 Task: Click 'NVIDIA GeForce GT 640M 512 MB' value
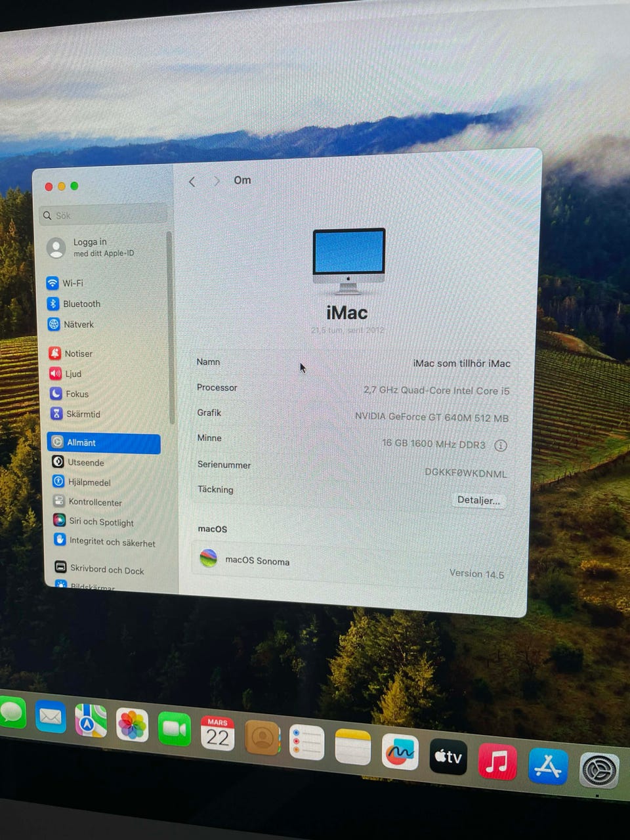pos(432,417)
